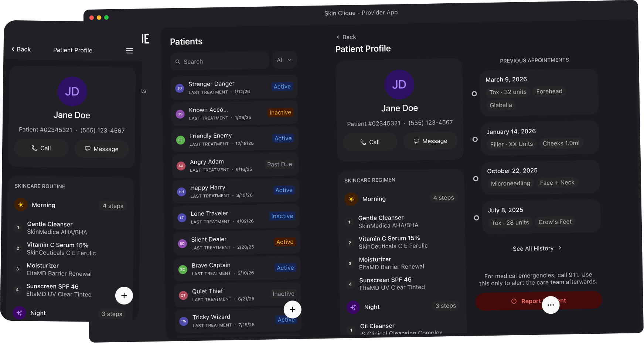
Task: Click Vitamin C Serum 15% in desktop regimen
Action: pyautogui.click(x=389, y=238)
